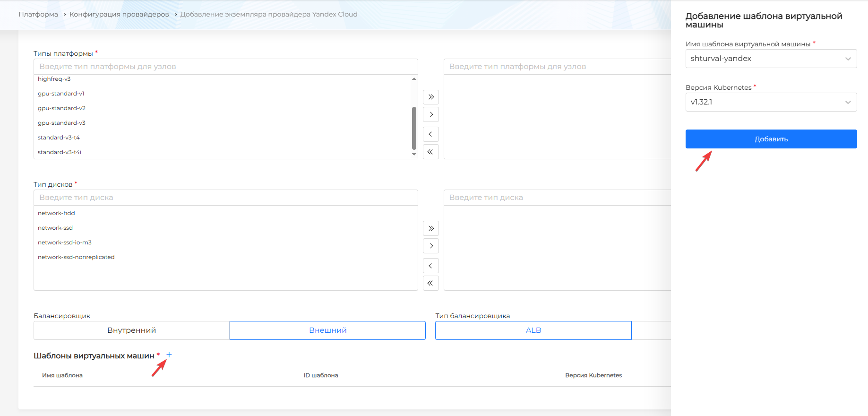Viewport: 868px width, 416px height.
Task: Click plus icon to add VM template
Action: 169,355
